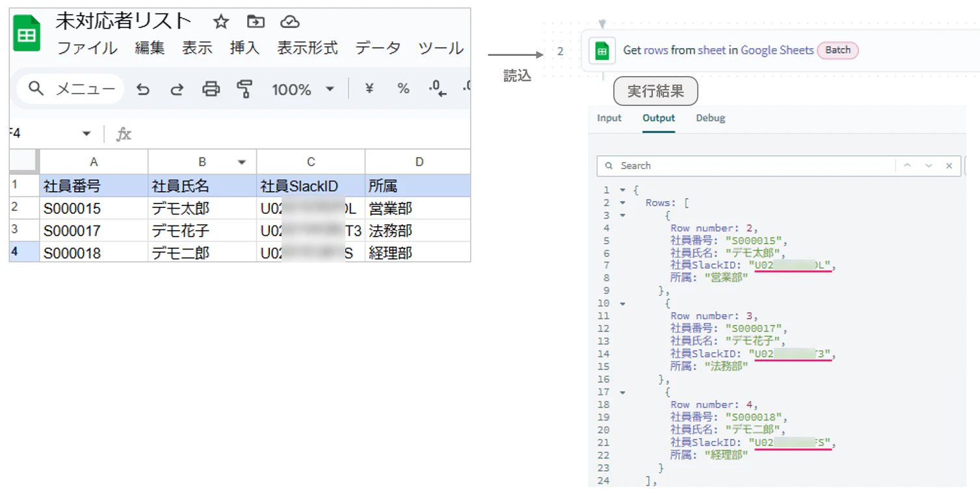Apply percent format

[x=403, y=89]
